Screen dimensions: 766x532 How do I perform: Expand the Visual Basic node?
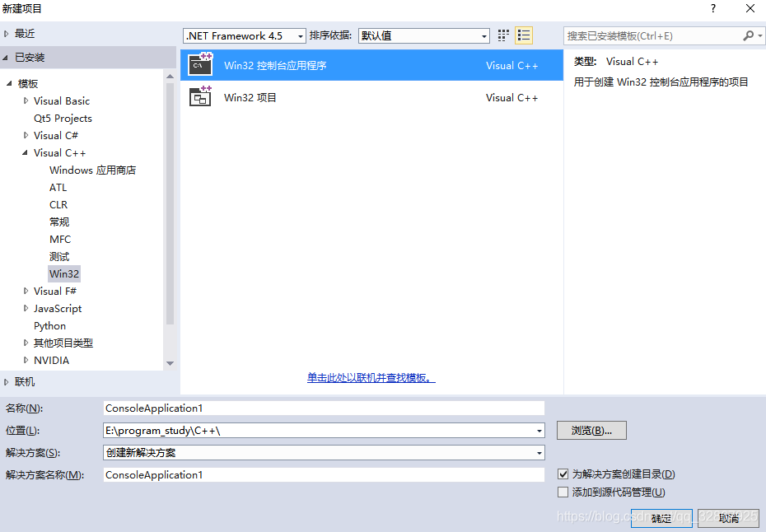coord(26,100)
